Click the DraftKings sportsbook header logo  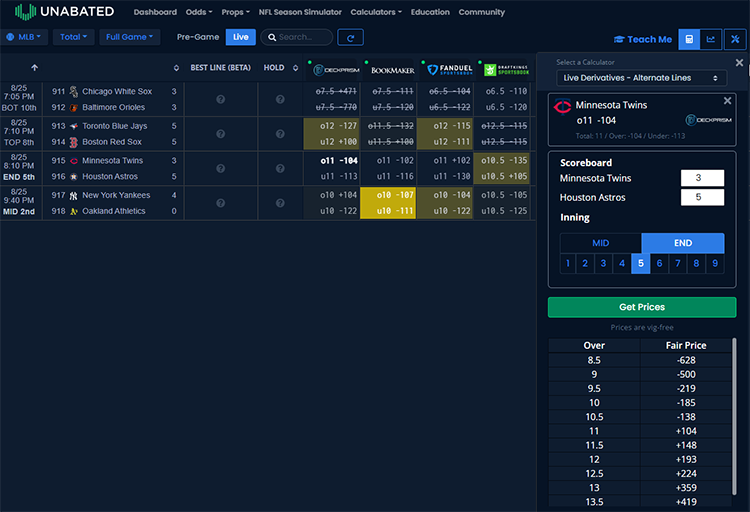coord(507,70)
